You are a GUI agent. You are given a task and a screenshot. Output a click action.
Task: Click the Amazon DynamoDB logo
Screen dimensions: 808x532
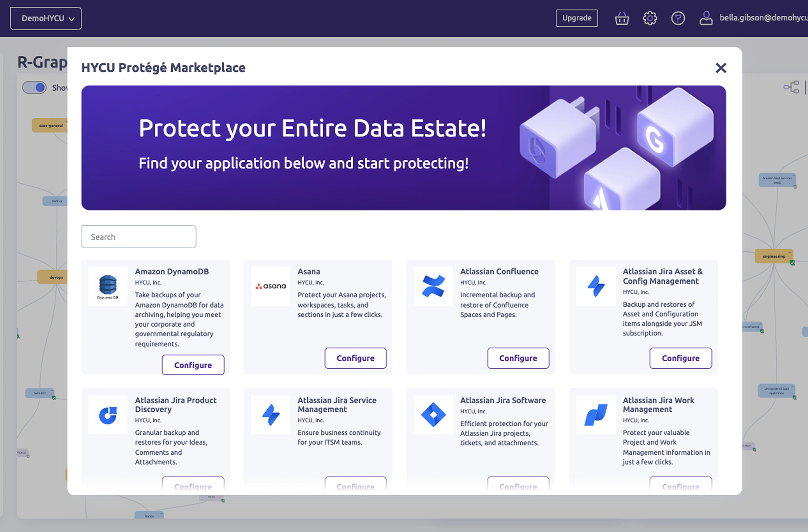tap(108, 287)
